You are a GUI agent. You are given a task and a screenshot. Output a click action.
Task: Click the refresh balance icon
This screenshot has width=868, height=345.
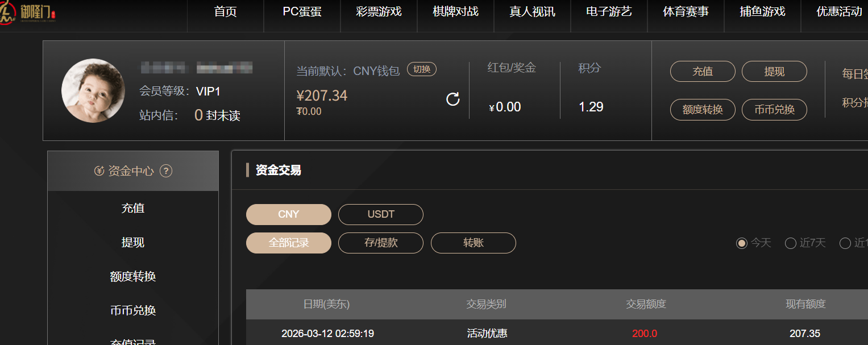[452, 99]
